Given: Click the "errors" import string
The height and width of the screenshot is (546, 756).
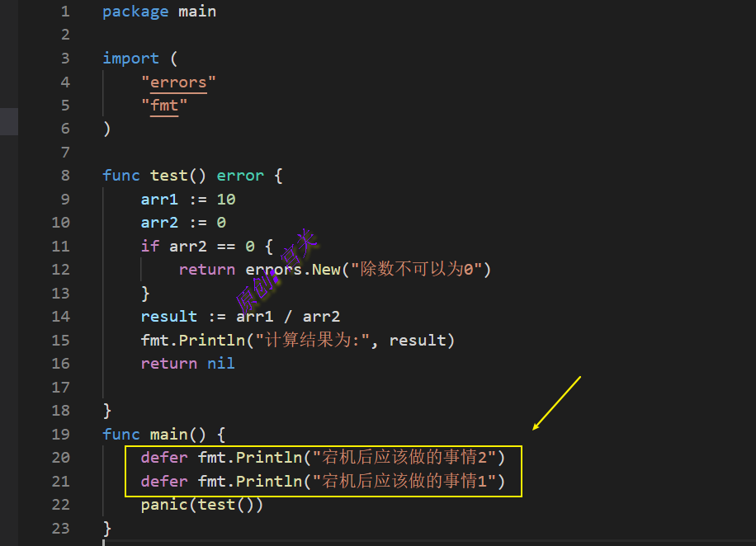Looking at the screenshot, I should [x=178, y=82].
